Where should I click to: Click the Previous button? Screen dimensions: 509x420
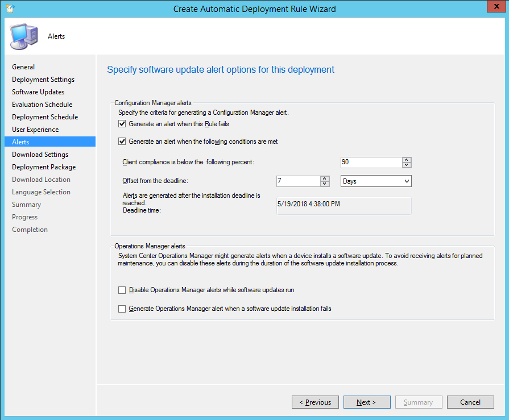(315, 402)
